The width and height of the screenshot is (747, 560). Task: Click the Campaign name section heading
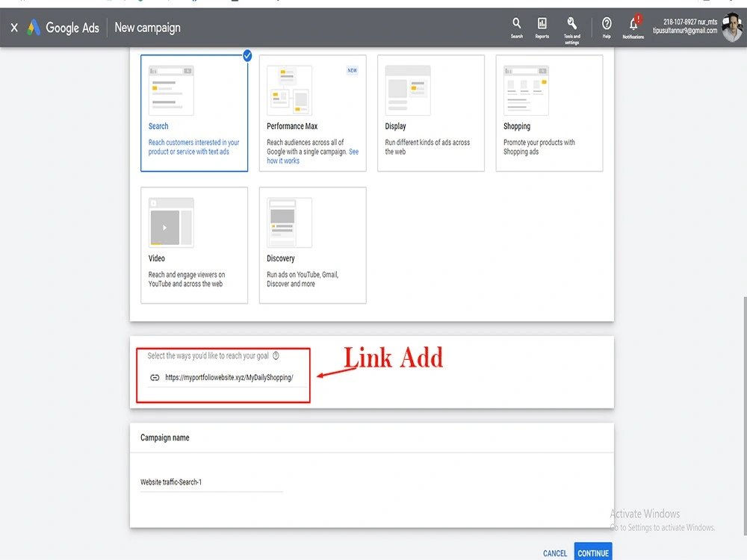165,438
